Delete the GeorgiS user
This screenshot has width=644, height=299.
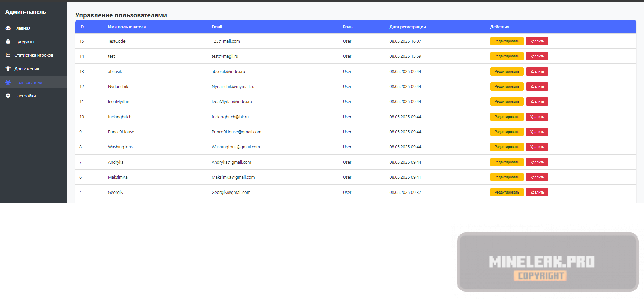coord(537,192)
